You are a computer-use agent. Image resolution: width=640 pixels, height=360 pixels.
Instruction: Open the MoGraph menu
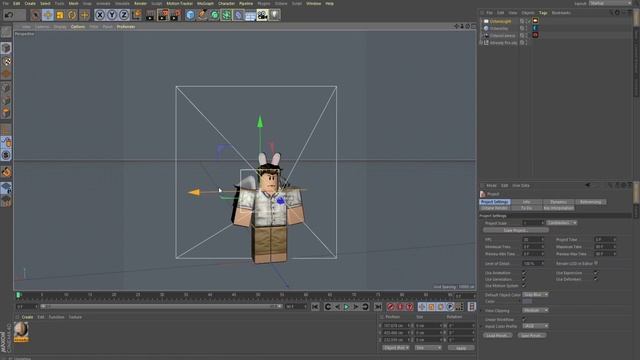(x=205, y=3)
